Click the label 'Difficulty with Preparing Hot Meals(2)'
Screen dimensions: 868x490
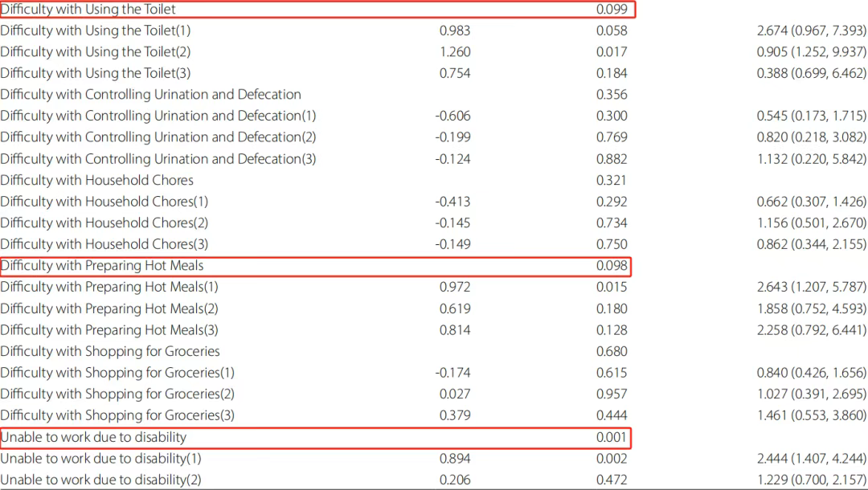click(x=109, y=308)
